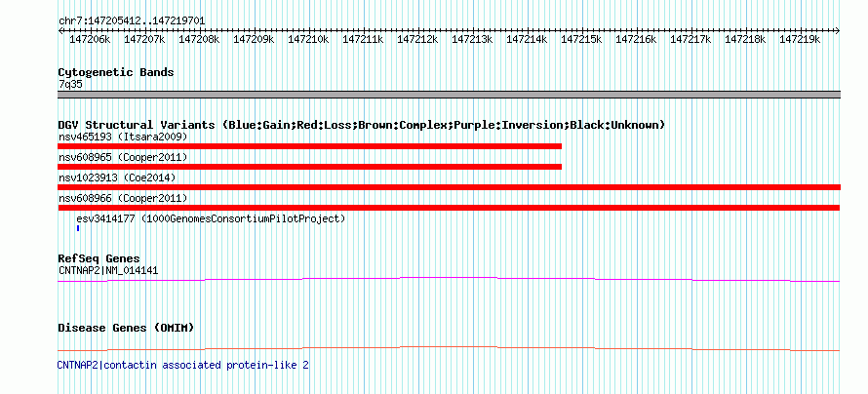
Task: Click the RefSeq Genes track title
Action: point(99,258)
